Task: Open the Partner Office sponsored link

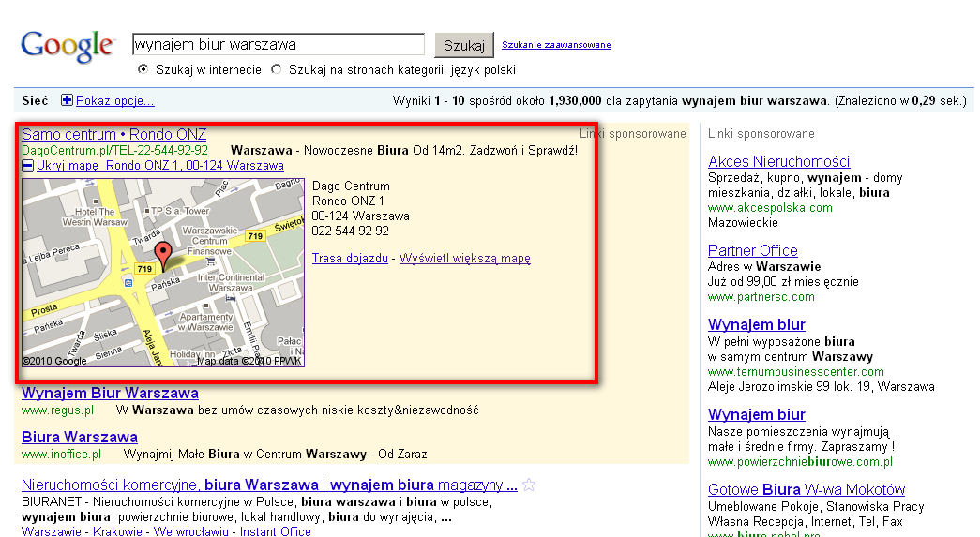Action: (x=753, y=251)
